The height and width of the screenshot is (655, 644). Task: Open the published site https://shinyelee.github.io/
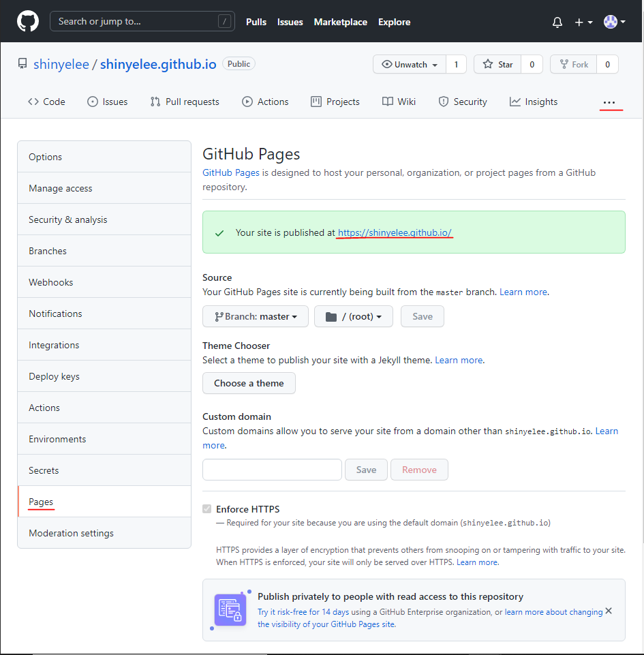pyautogui.click(x=395, y=232)
